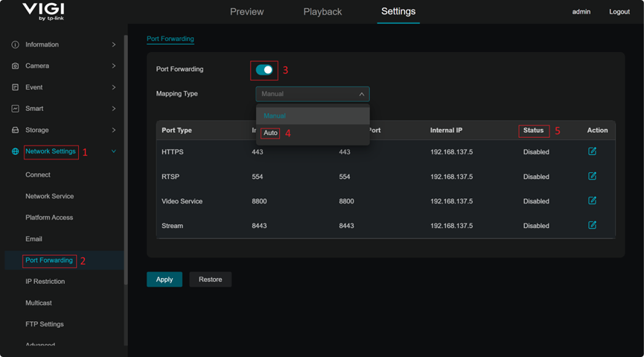Edit the HTTPS port mapping row

point(592,151)
